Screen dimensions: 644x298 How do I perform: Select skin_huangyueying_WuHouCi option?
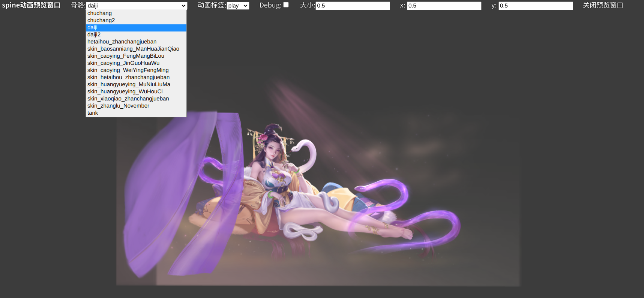click(136, 91)
